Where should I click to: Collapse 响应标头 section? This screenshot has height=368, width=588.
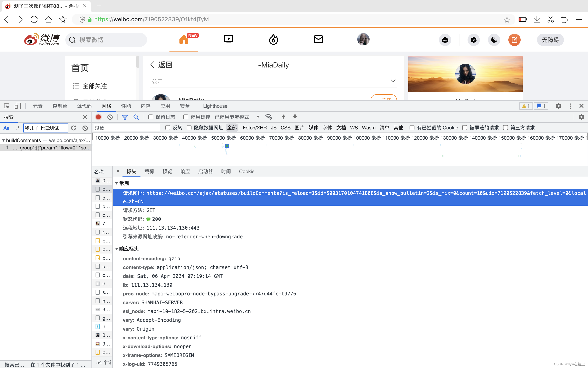[x=116, y=249]
